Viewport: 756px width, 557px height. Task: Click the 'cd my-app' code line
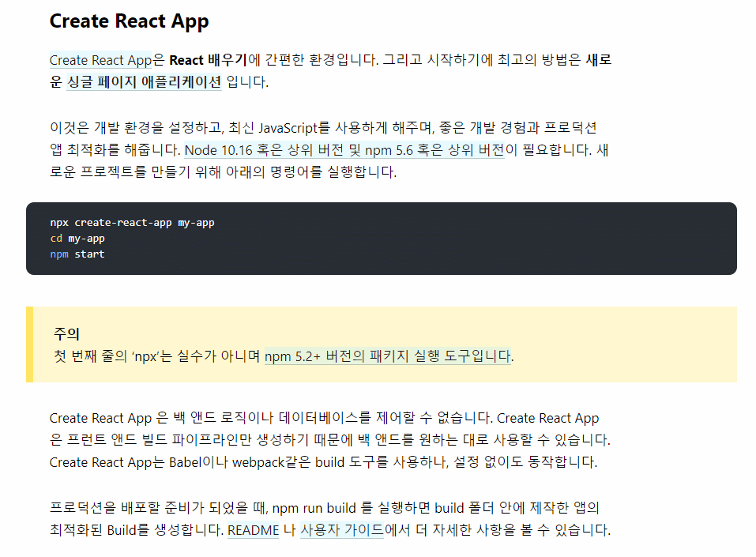(77, 239)
